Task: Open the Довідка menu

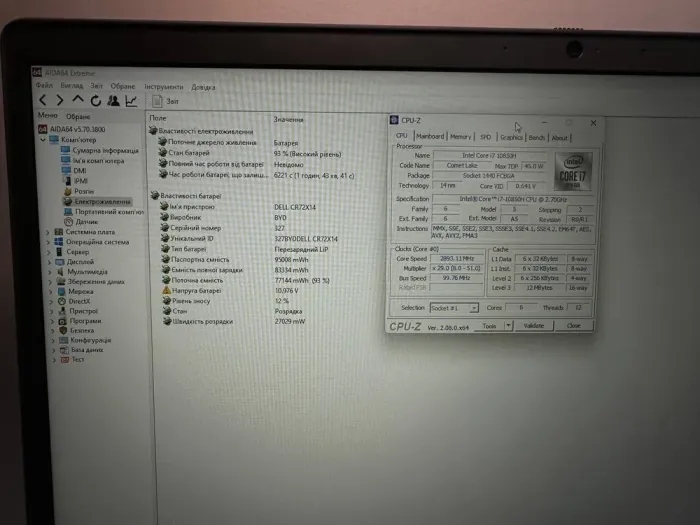Action: (x=203, y=87)
